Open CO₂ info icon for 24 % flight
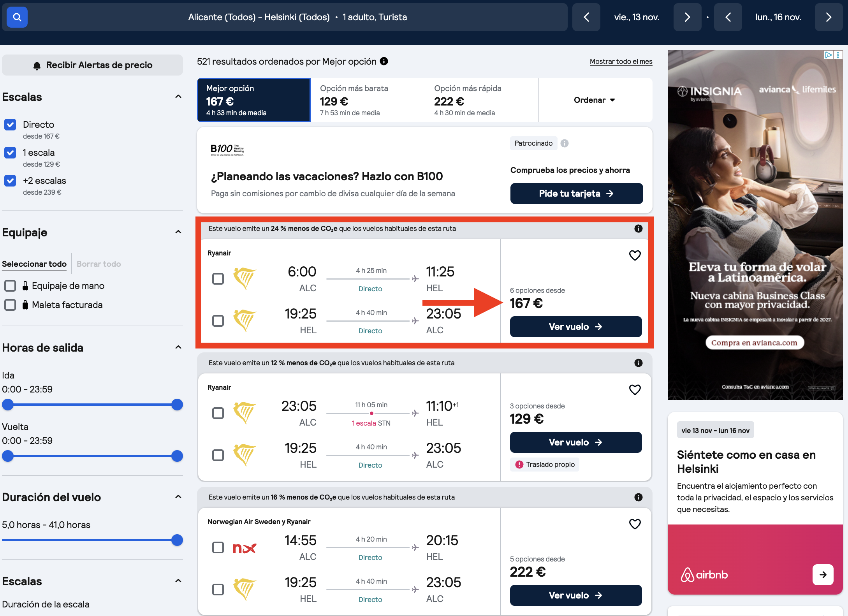 click(638, 229)
